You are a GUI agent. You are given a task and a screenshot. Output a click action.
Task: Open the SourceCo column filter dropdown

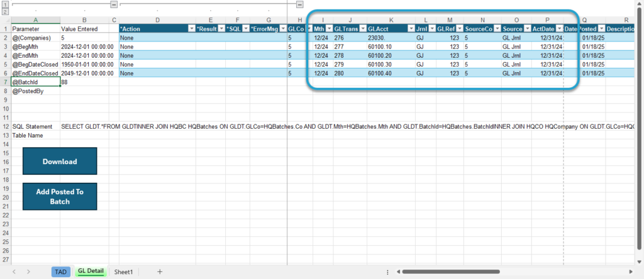(497, 29)
